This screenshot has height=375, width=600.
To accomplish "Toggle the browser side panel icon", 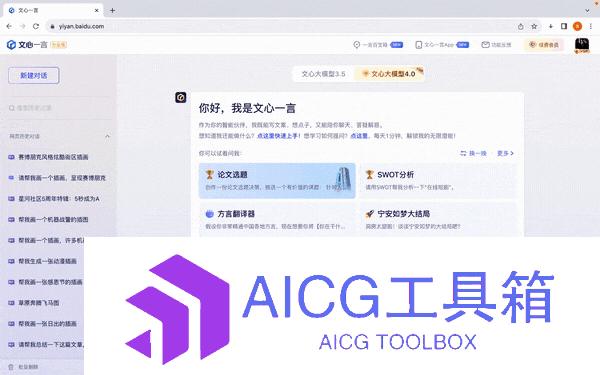I will click(564, 26).
